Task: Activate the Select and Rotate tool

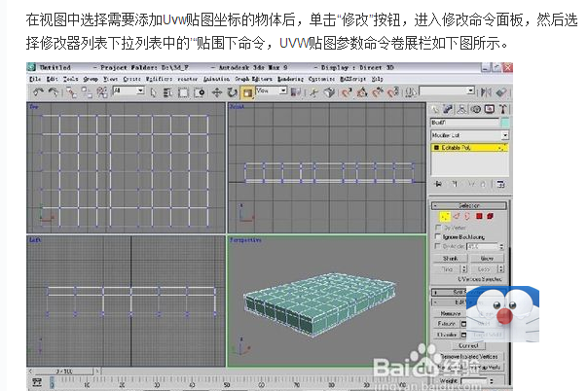Action: click(x=232, y=92)
